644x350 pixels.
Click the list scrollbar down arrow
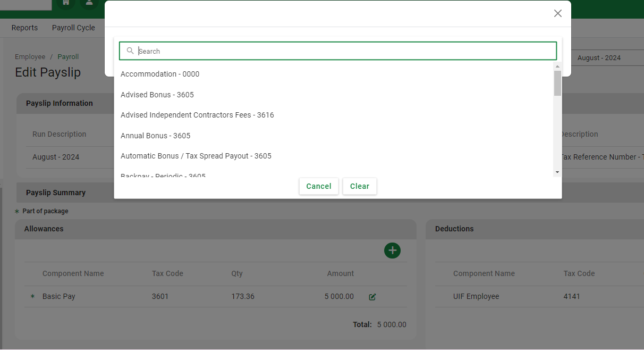557,172
